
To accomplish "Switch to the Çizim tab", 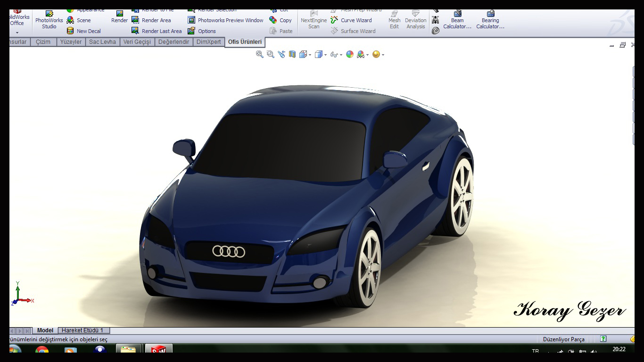I will (43, 42).
